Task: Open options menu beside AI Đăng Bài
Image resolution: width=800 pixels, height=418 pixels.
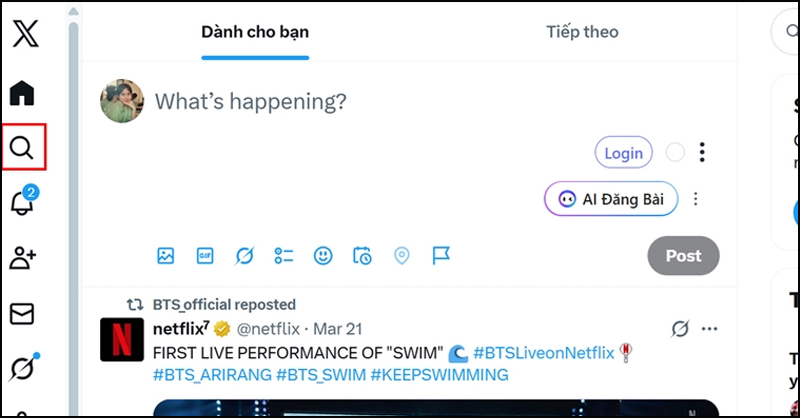Action: pos(696,199)
